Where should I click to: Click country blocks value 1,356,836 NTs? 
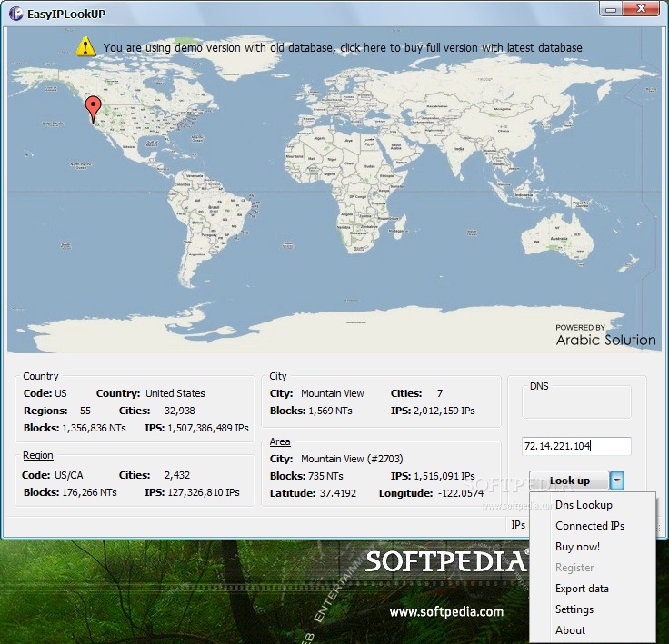pyautogui.click(x=94, y=428)
